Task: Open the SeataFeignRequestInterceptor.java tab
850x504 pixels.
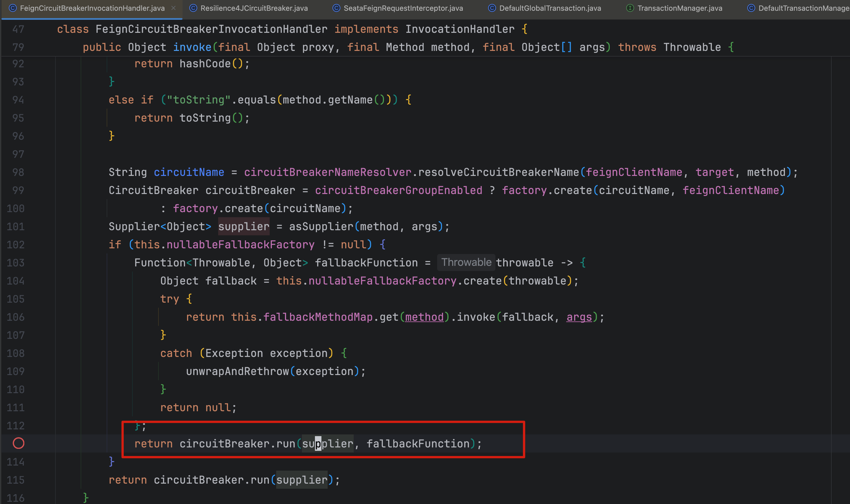Action: [x=403, y=8]
